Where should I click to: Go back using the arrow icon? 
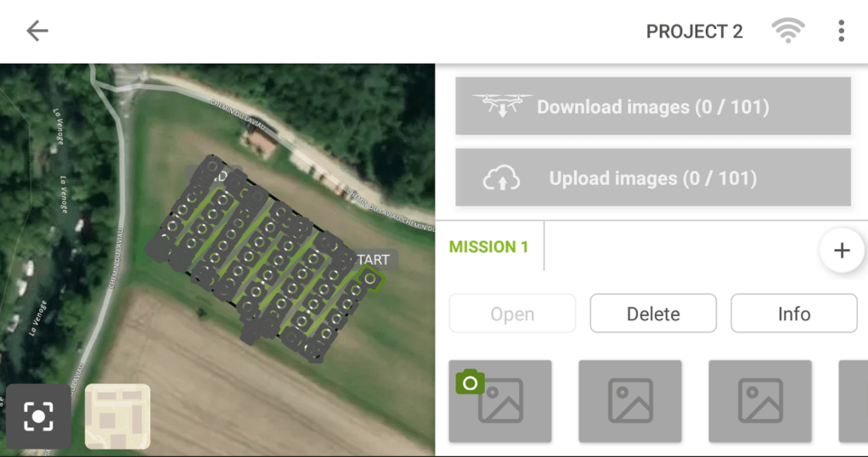(37, 31)
